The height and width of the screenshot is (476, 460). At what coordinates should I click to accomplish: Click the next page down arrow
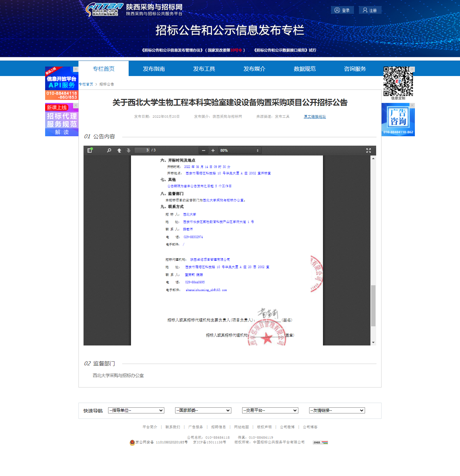coord(128,150)
